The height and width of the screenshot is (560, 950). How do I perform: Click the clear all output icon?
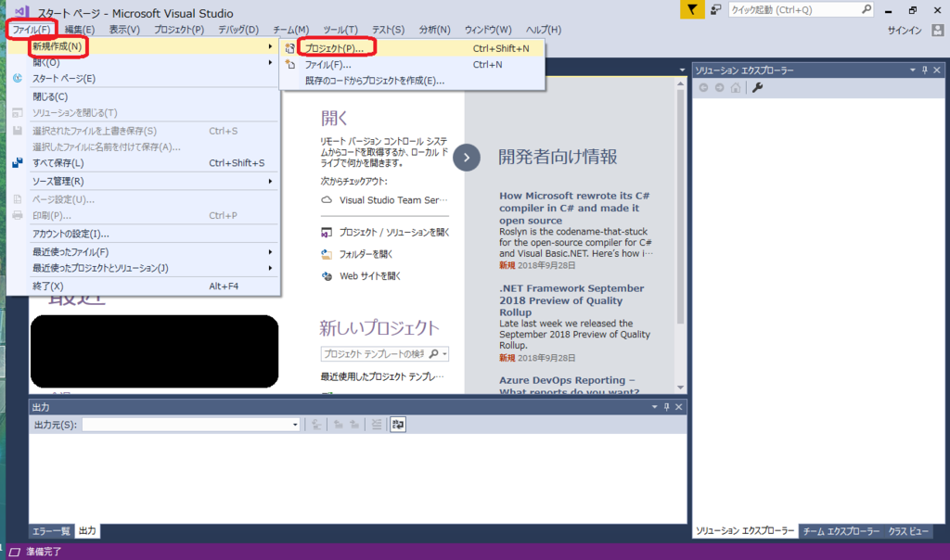click(377, 425)
